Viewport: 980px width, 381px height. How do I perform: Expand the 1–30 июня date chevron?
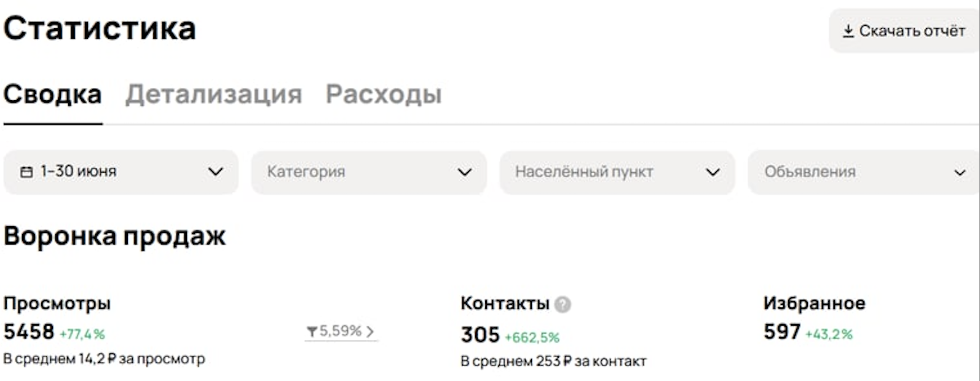pos(216,171)
